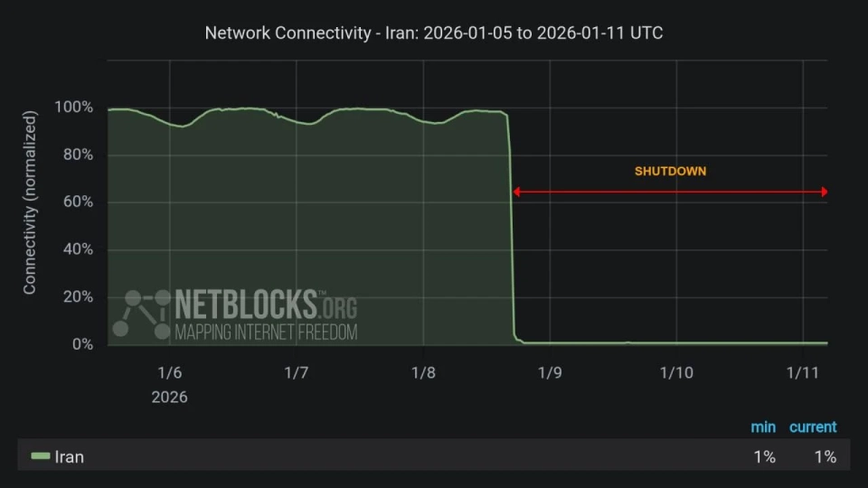Click the Iran min value in the legend

pos(765,457)
